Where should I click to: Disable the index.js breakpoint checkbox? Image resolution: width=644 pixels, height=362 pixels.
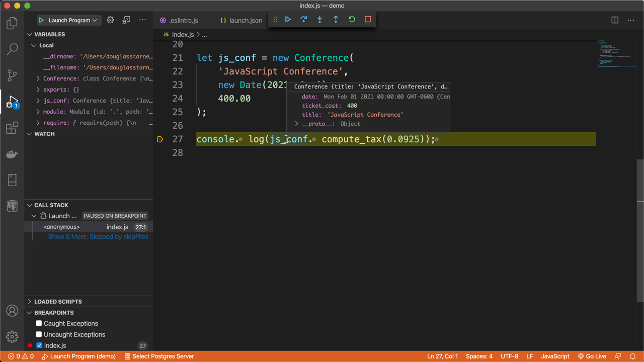tap(39, 345)
